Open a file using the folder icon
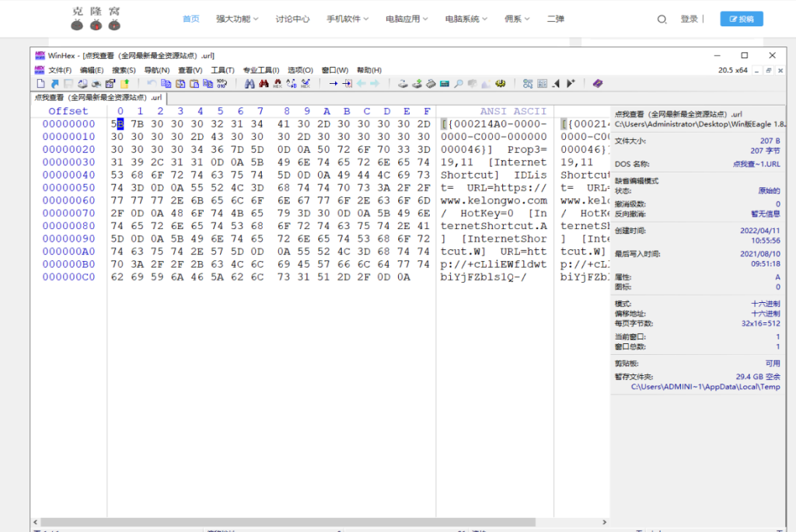This screenshot has width=796, height=532. coord(53,83)
